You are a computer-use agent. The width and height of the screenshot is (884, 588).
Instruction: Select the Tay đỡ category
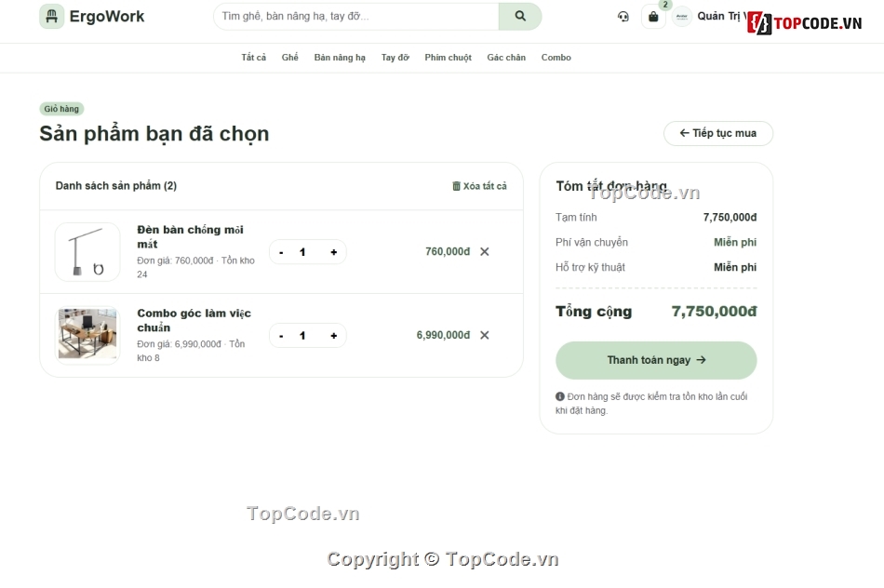pyautogui.click(x=395, y=58)
